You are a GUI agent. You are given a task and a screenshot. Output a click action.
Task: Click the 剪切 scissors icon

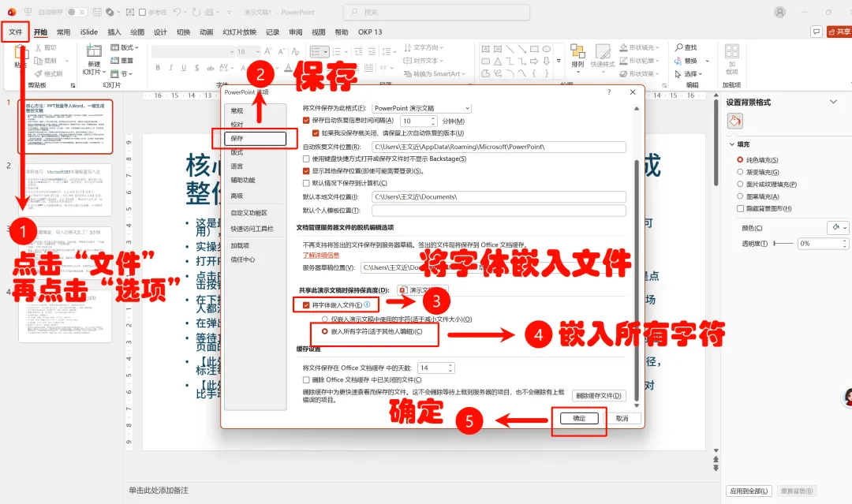pos(39,48)
